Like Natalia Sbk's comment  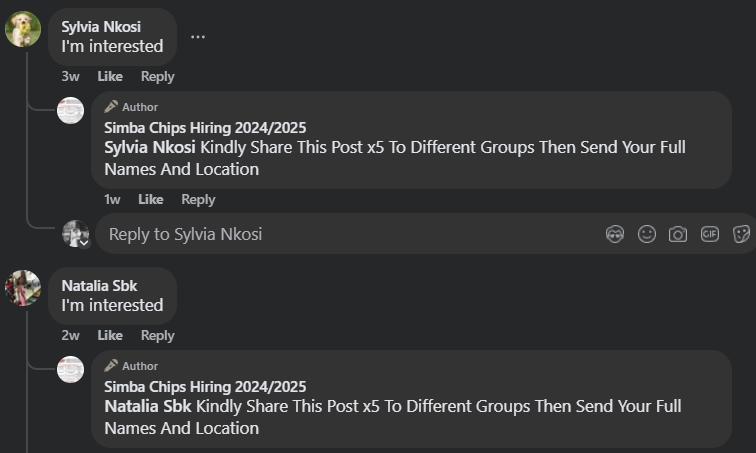click(x=110, y=335)
